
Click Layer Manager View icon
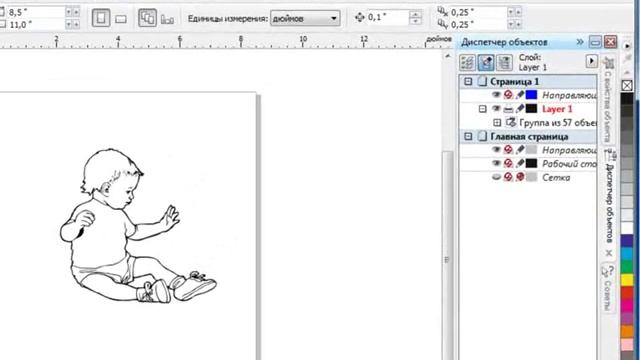504,62
